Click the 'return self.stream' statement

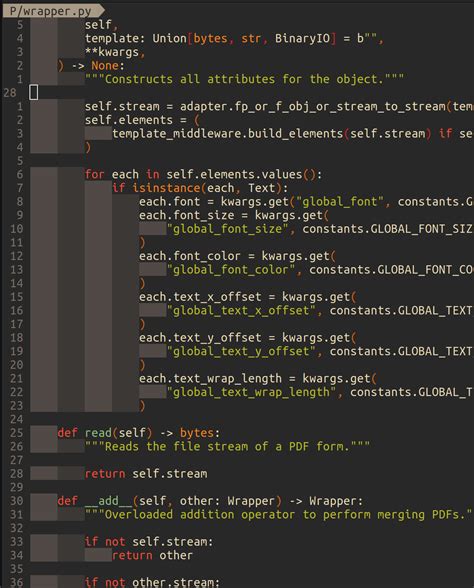pos(146,474)
